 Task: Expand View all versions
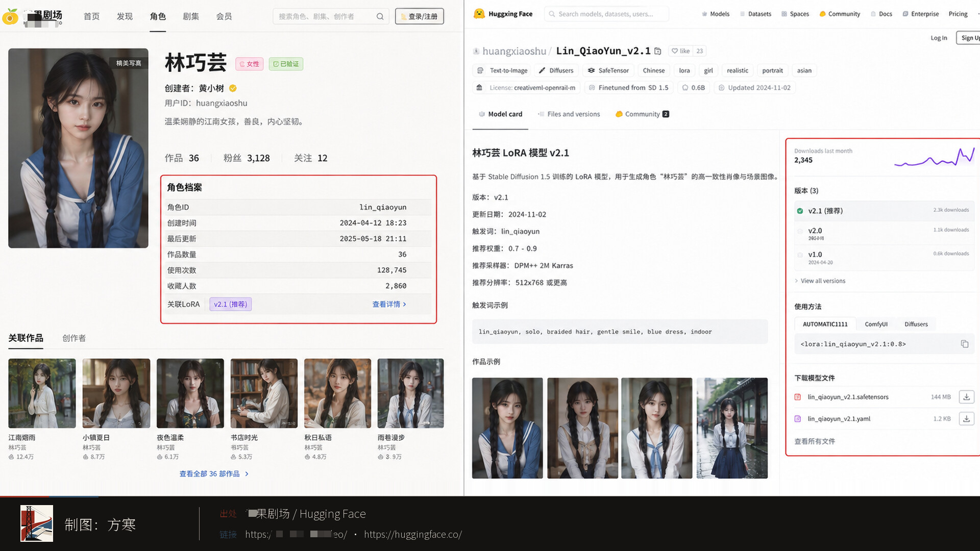820,281
